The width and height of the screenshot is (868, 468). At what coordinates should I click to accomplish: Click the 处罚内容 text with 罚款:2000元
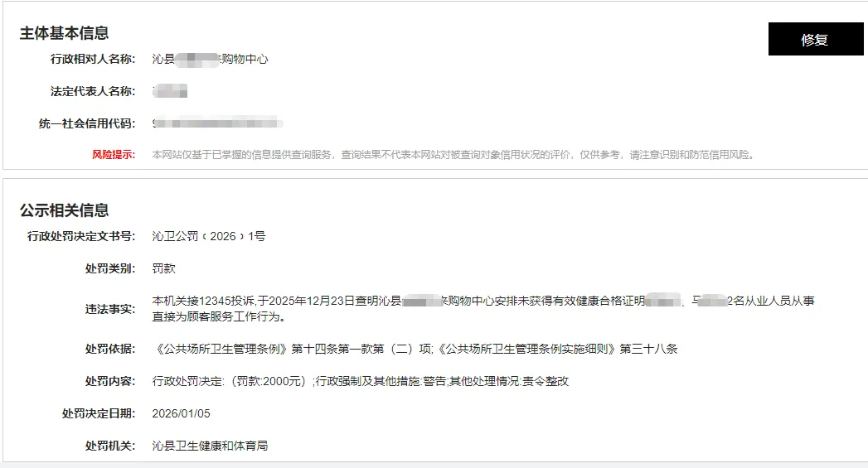pyautogui.click(x=361, y=381)
